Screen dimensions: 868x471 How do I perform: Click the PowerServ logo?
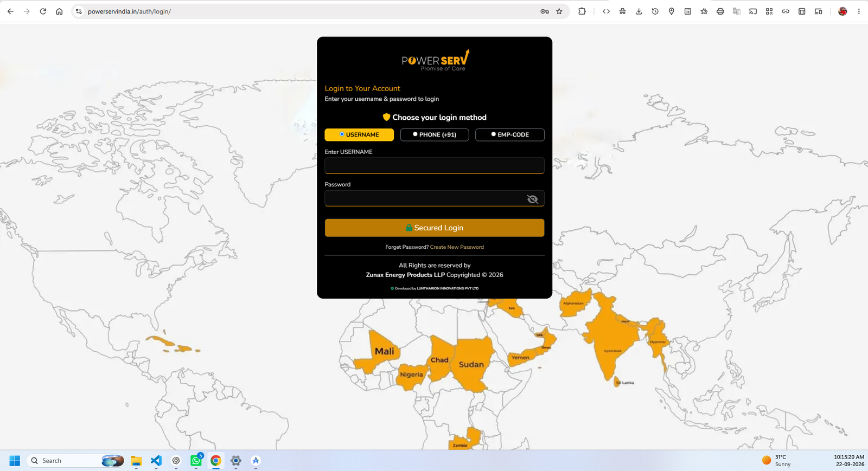(435, 61)
